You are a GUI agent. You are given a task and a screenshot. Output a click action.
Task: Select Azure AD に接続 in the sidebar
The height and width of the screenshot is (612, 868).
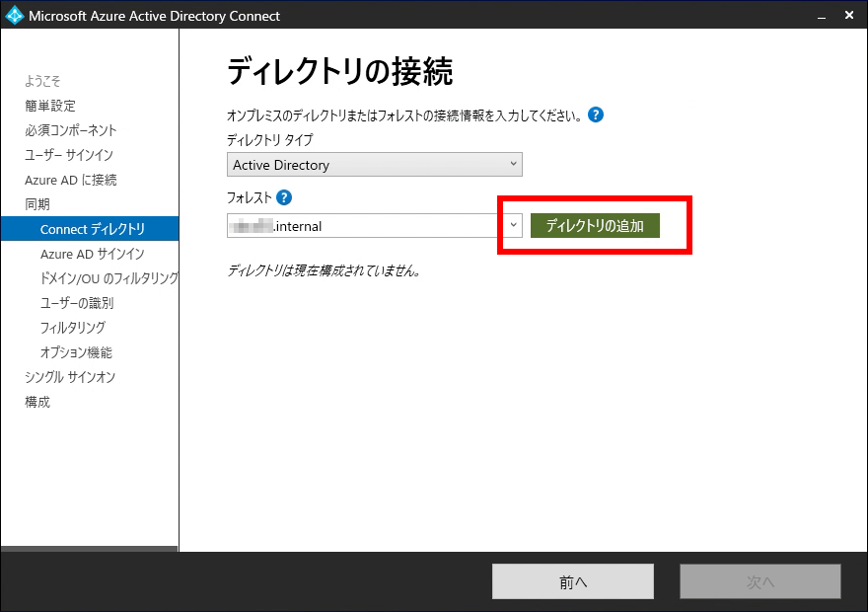click(x=71, y=180)
